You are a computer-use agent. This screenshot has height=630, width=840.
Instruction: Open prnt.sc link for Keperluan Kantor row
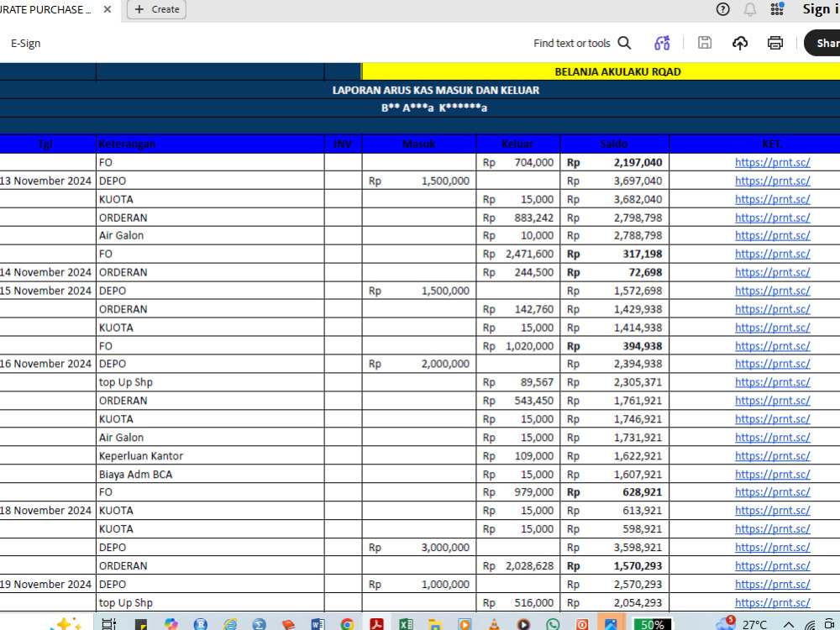tap(772, 456)
